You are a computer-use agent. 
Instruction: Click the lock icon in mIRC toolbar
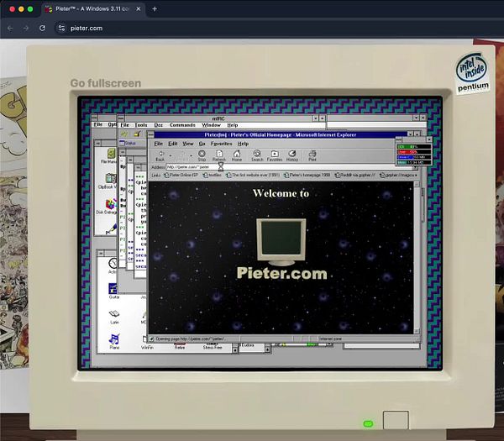[137, 134]
